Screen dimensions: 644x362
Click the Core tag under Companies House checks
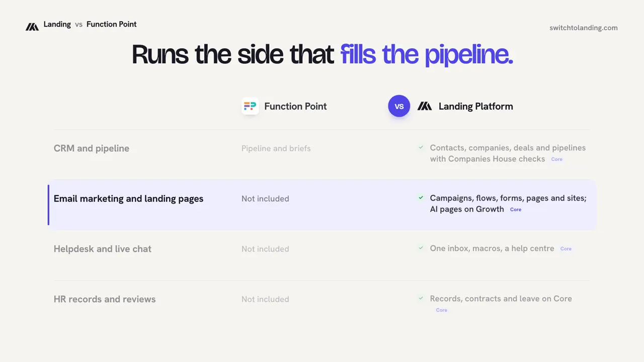point(556,159)
